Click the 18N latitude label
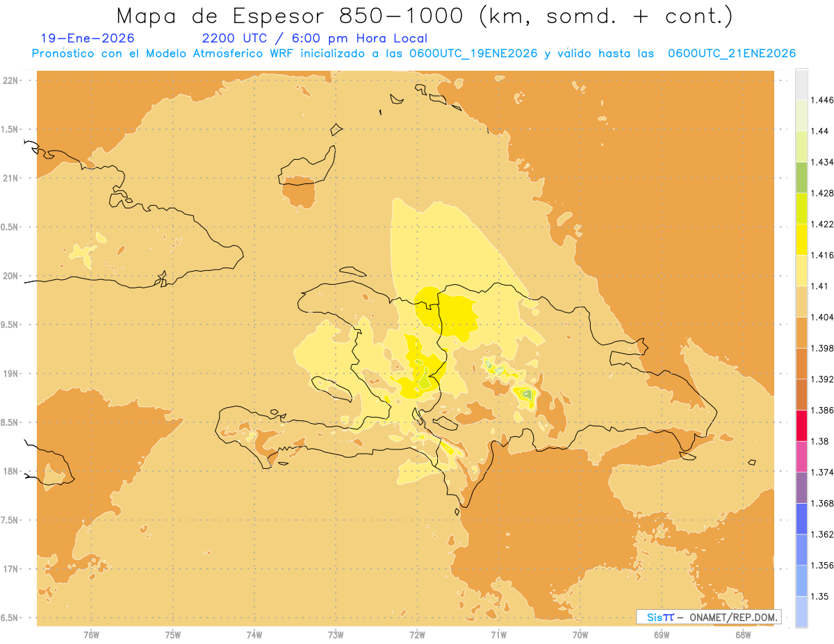 (10, 472)
